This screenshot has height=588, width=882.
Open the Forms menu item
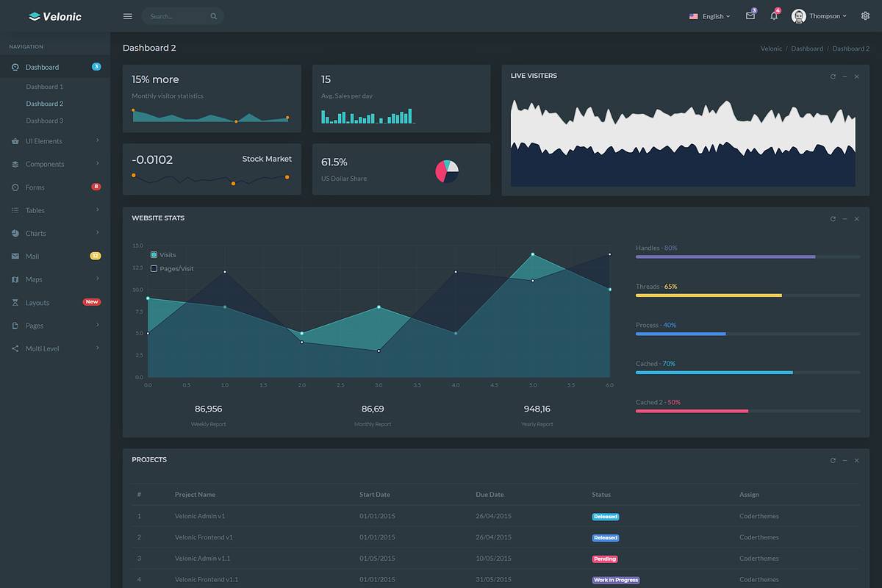click(x=55, y=187)
